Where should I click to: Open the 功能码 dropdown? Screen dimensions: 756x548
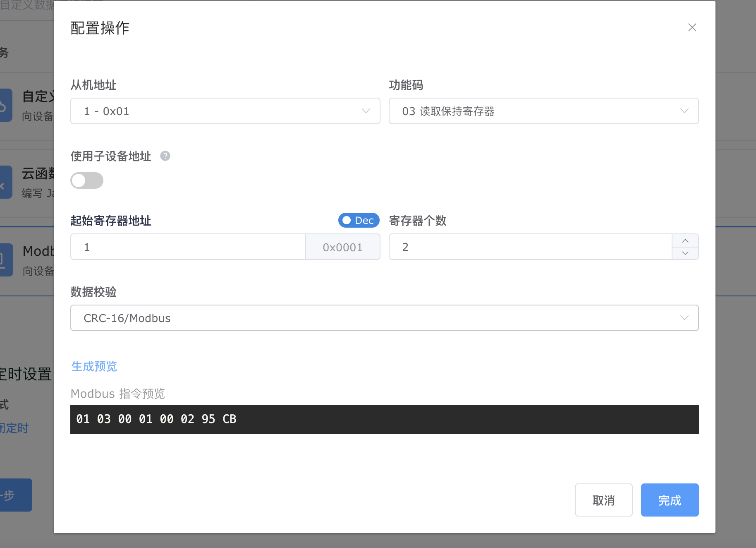point(544,111)
